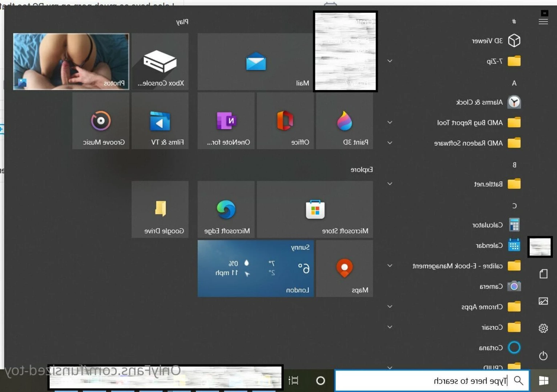Open calibre E-book Management folder
The width and height of the screenshot is (557, 392).
(x=467, y=266)
